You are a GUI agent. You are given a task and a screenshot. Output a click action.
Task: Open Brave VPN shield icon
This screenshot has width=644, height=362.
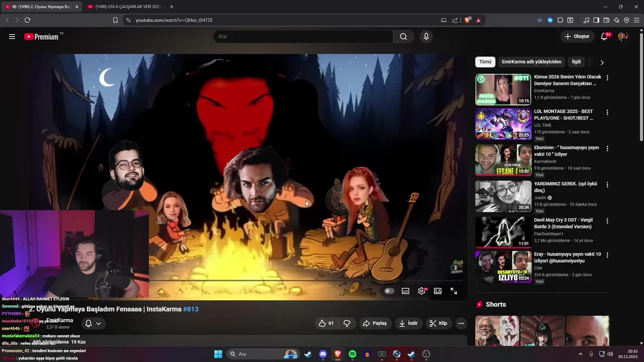click(626, 20)
